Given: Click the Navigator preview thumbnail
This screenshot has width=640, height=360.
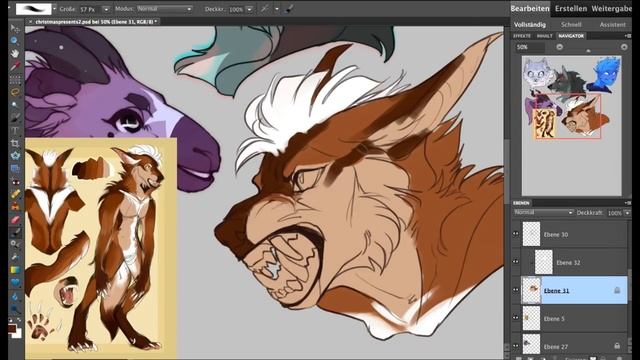Looking at the screenshot, I should (x=571, y=126).
